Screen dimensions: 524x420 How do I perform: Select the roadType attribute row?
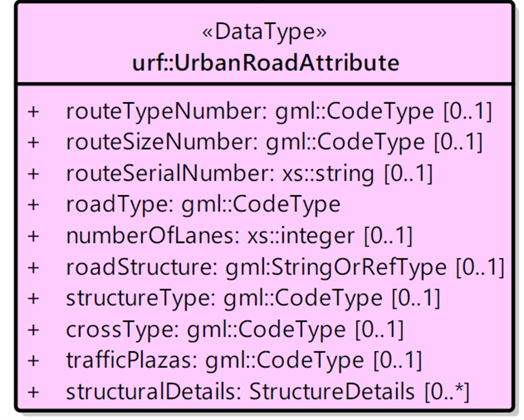(184, 204)
